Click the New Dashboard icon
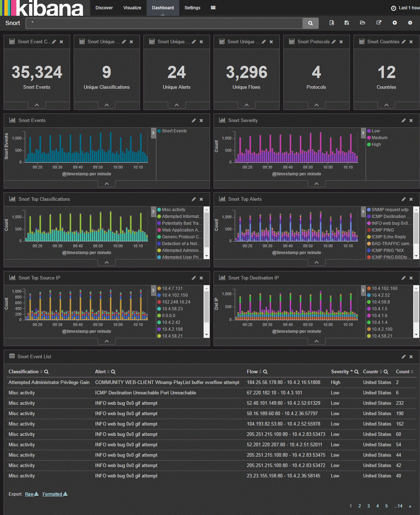 coord(332,23)
